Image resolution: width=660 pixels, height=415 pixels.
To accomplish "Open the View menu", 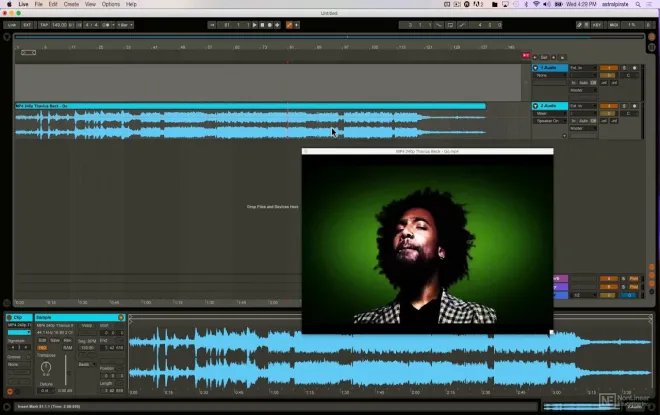I will click(x=90, y=4).
